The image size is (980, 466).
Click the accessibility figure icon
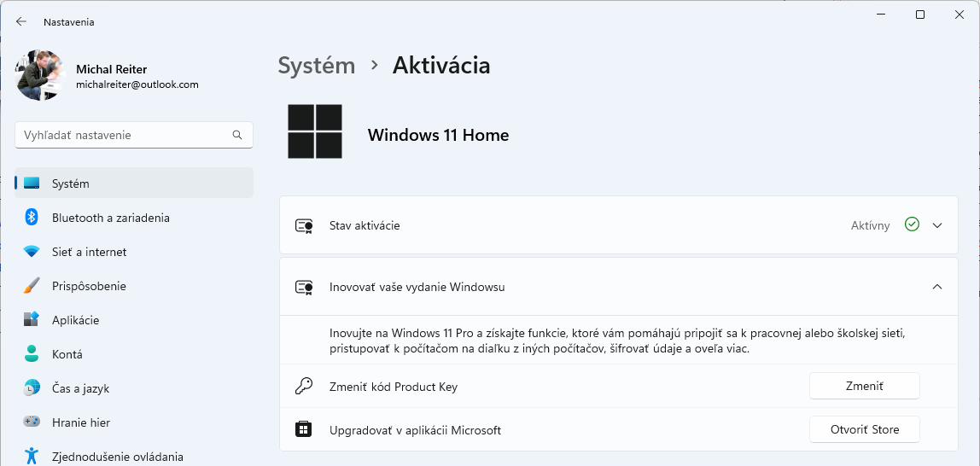pos(32,457)
